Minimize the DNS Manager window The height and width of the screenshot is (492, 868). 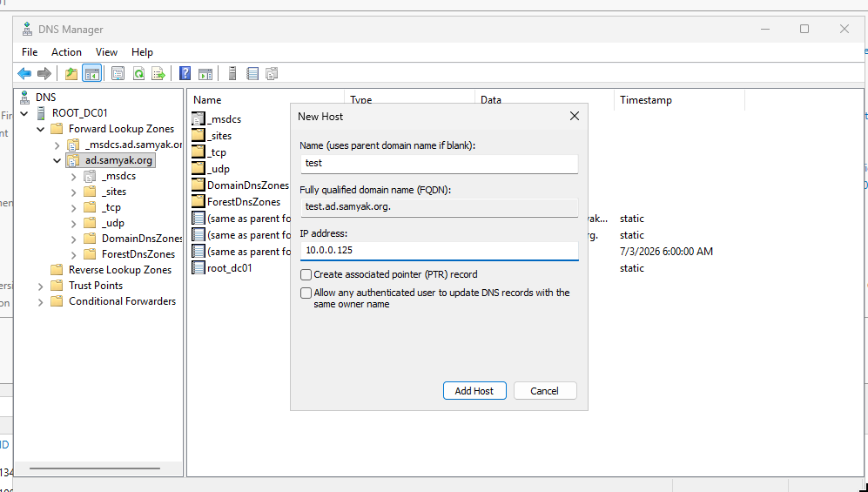(x=765, y=29)
